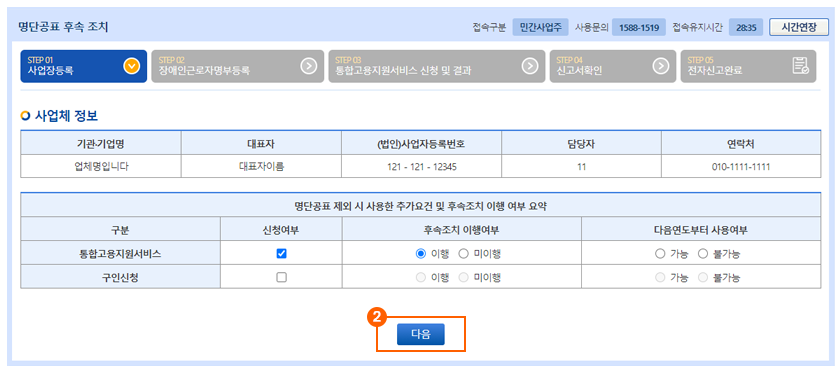Select 미이행 radio for 통합고용지원서비스
Image resolution: width=840 pixels, height=375 pixels.
pos(463,253)
